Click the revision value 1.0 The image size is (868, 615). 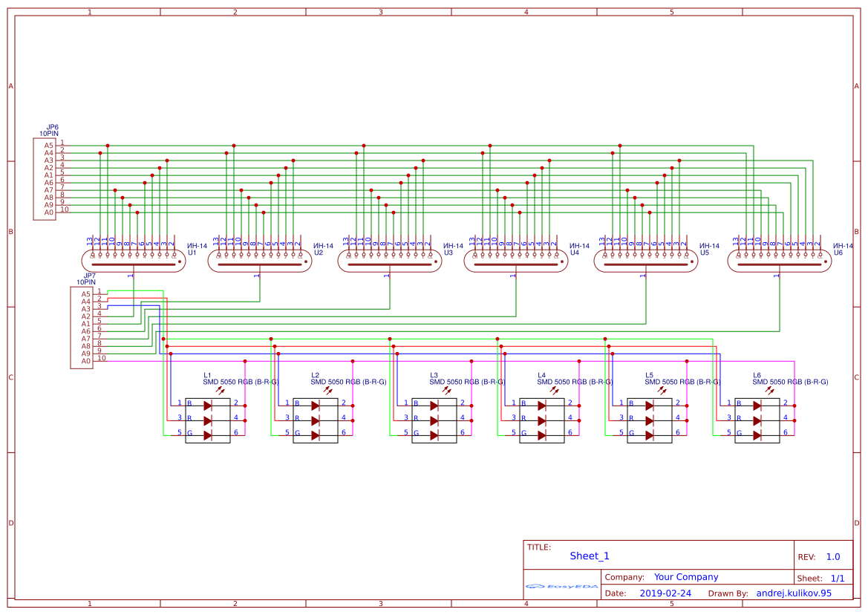tap(833, 557)
